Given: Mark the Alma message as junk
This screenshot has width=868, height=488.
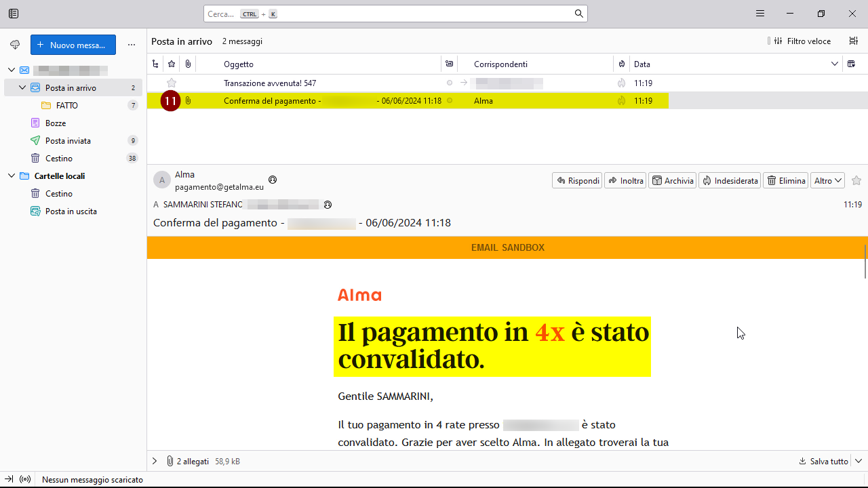Looking at the screenshot, I should click(622, 100).
